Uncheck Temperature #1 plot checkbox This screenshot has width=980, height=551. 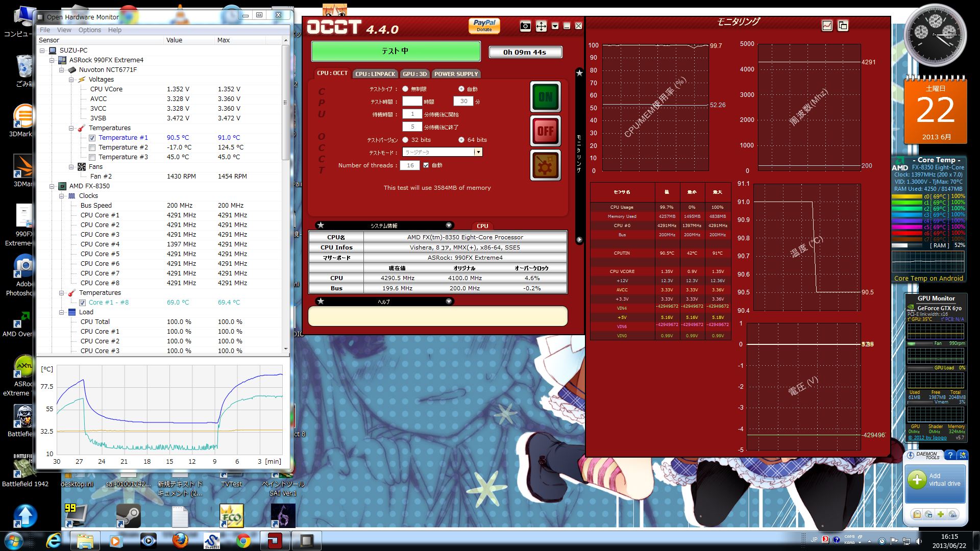92,138
